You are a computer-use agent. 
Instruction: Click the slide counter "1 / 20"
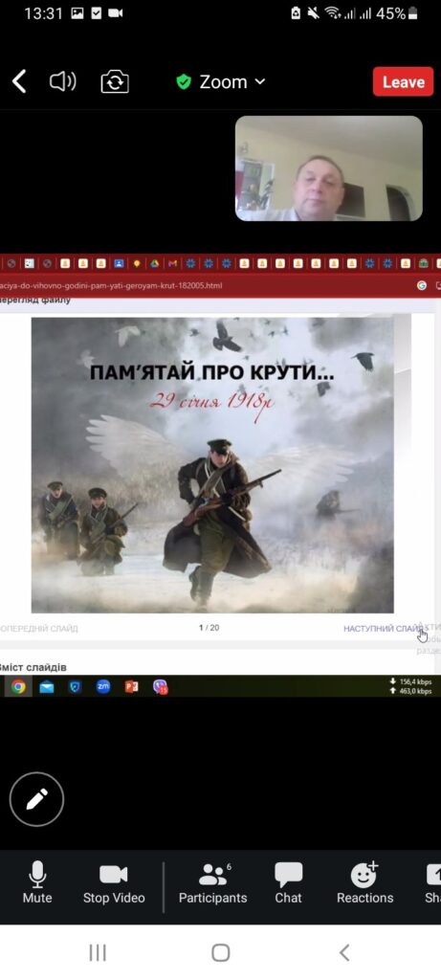209,628
